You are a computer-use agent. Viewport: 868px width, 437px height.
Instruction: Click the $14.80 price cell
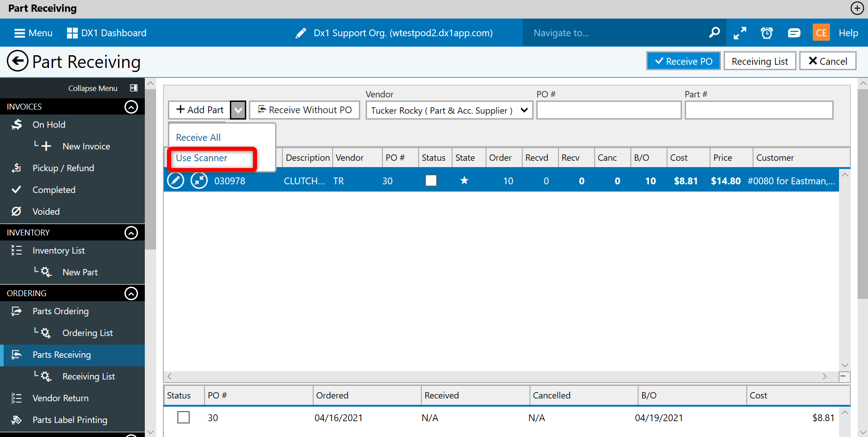pyautogui.click(x=725, y=181)
